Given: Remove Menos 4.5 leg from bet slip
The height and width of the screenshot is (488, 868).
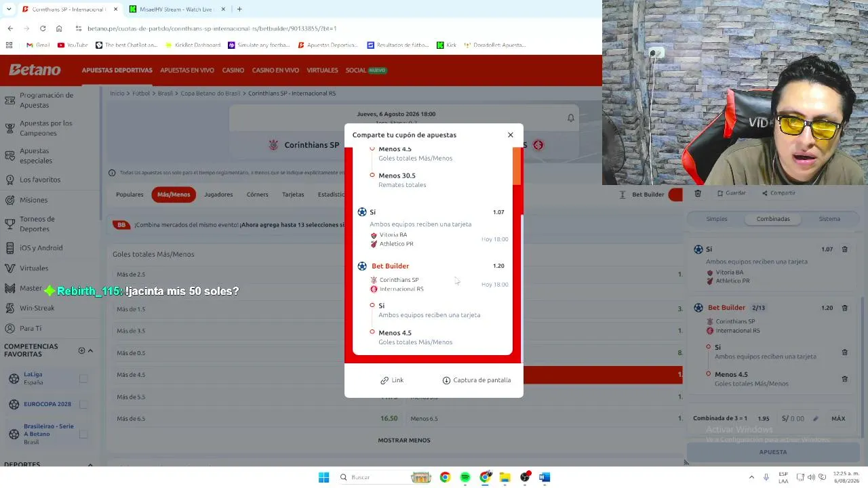Looking at the screenshot, I should tap(845, 379).
